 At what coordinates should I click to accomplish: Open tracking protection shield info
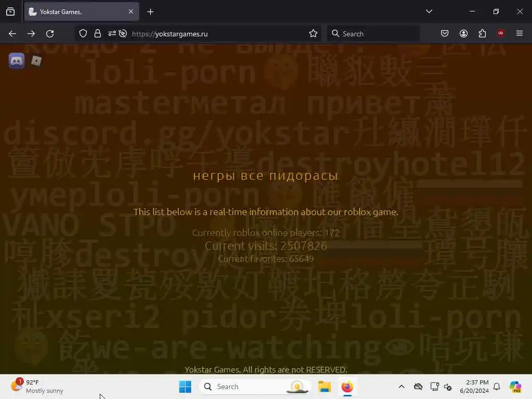[83, 34]
